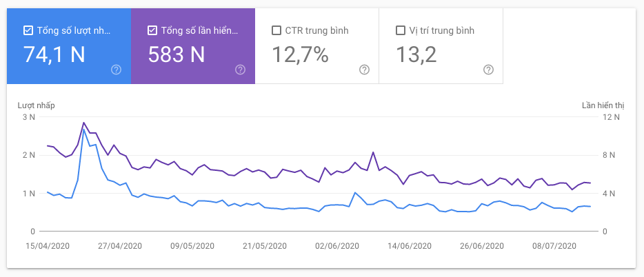Uncheck the Tổng số lần hiển thị checkbox
Viewport: 644px width, 277px height.
[152, 31]
